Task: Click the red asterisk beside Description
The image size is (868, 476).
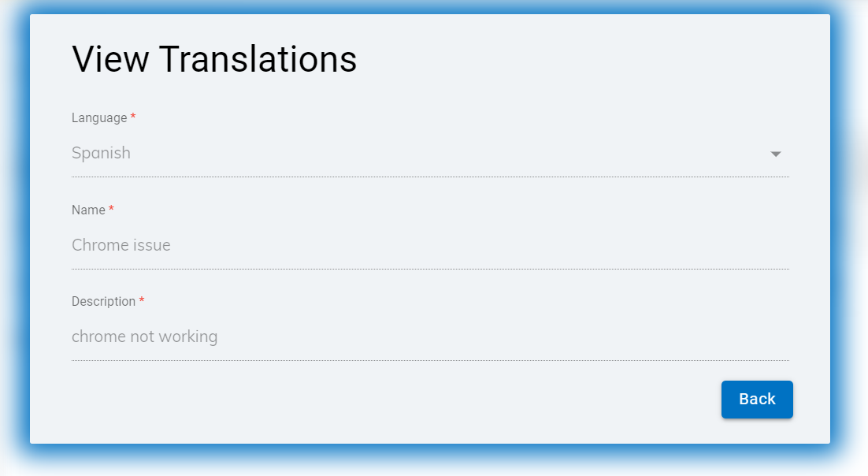Action: [142, 301]
